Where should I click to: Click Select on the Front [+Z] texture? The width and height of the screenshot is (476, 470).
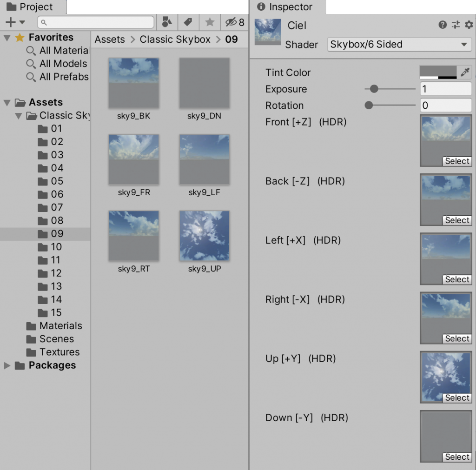coord(457,161)
